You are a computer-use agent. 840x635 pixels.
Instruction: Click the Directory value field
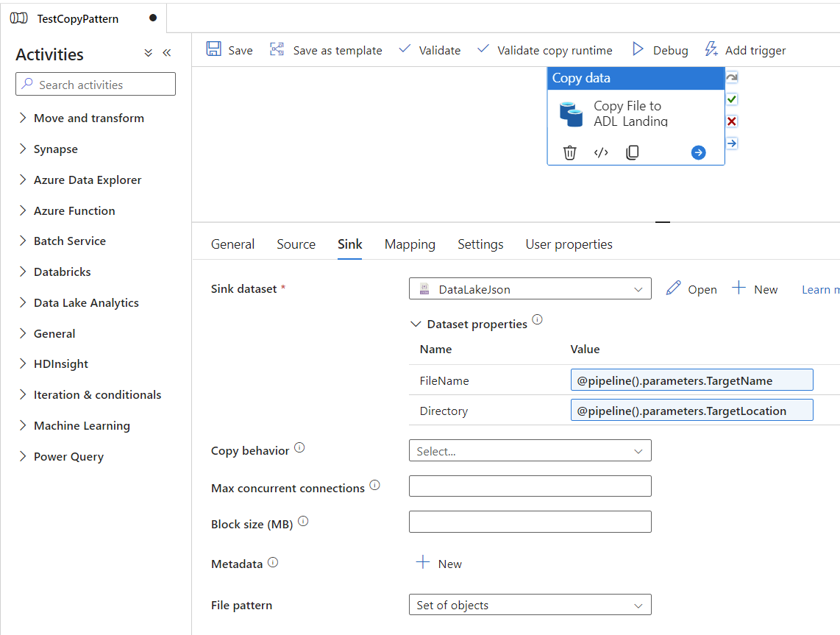coord(691,410)
